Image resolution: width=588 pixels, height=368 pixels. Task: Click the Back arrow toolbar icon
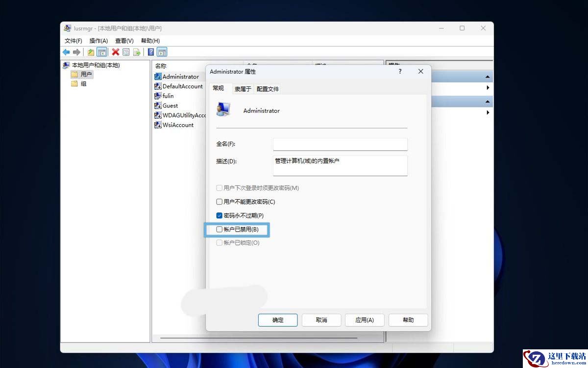pyautogui.click(x=66, y=52)
